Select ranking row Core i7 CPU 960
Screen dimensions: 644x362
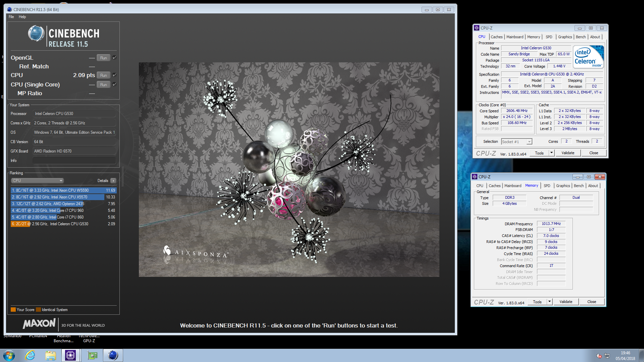coord(63,210)
